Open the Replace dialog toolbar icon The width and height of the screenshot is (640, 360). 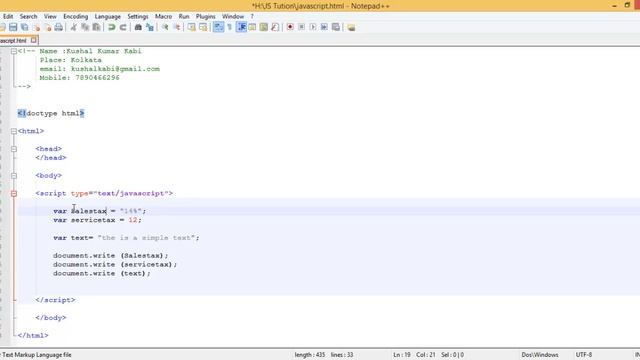pyautogui.click(x=150, y=27)
